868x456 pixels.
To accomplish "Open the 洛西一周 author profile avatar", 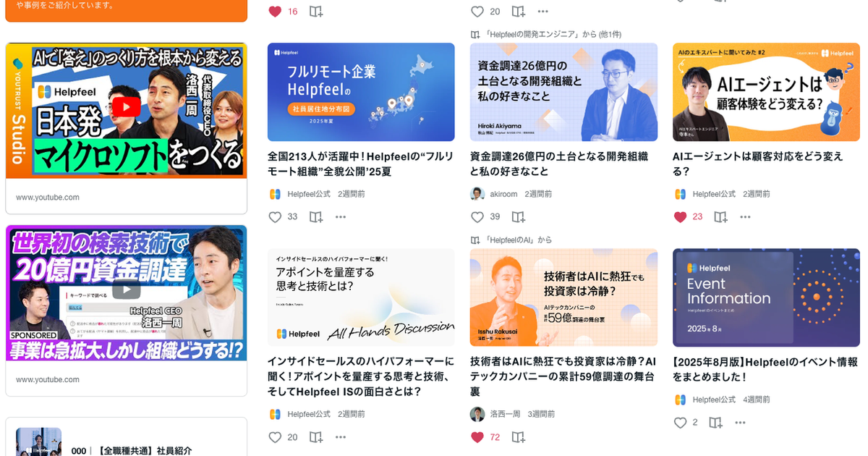I will tap(477, 414).
